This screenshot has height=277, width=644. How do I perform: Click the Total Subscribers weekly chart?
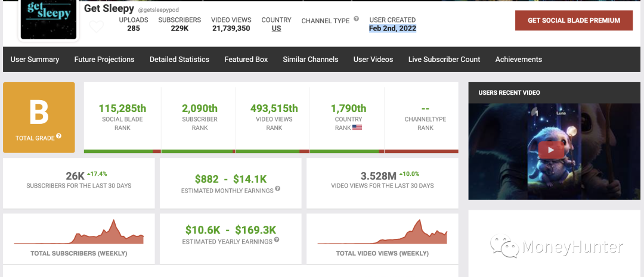click(79, 232)
